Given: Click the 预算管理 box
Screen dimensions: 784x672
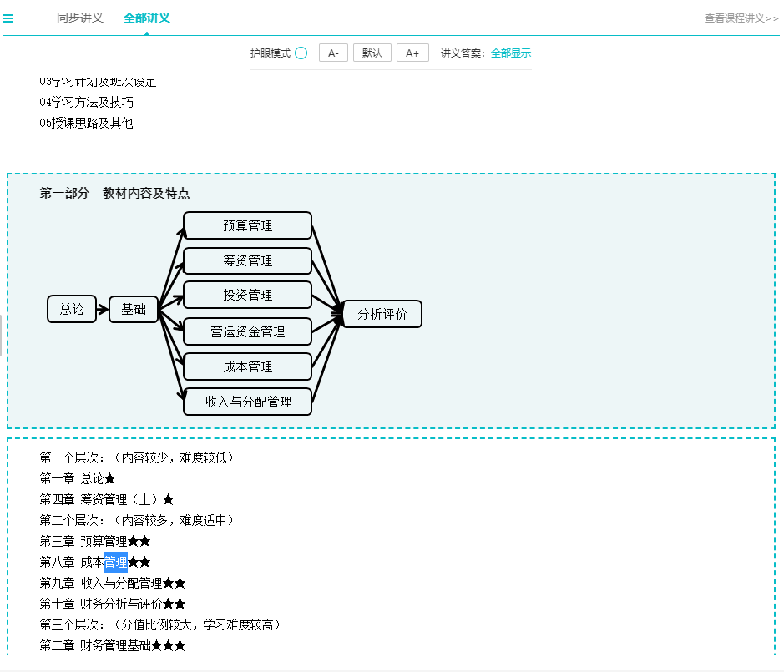Looking at the screenshot, I should click(x=247, y=225).
